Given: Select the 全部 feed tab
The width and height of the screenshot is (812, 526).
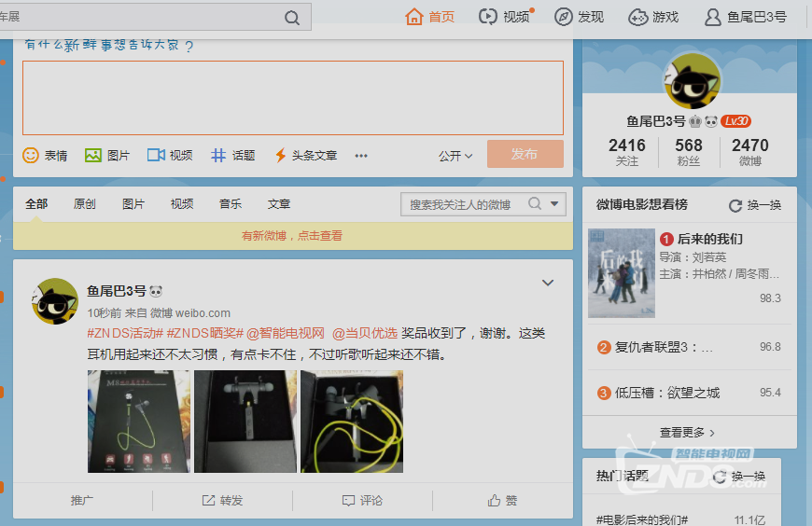Looking at the screenshot, I should [36, 204].
